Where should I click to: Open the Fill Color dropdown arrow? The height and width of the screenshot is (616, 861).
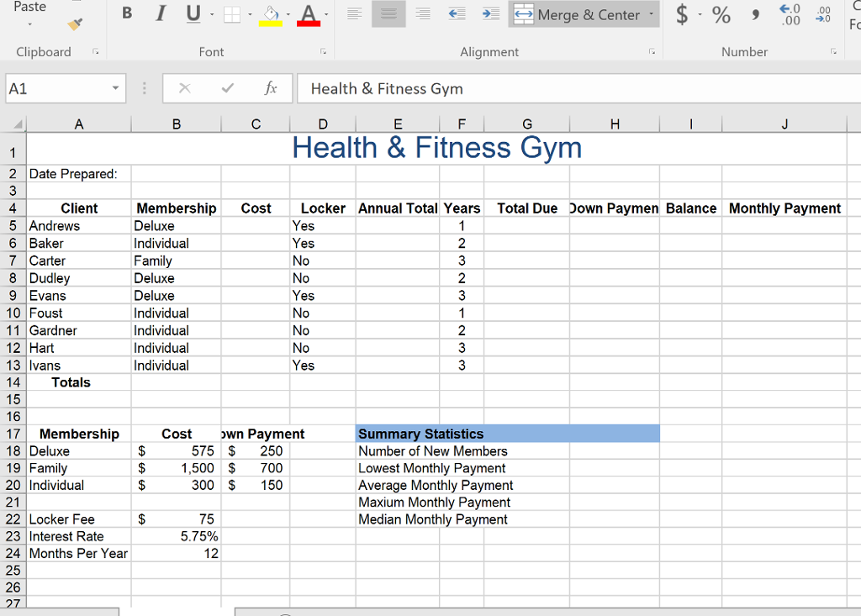(x=288, y=14)
